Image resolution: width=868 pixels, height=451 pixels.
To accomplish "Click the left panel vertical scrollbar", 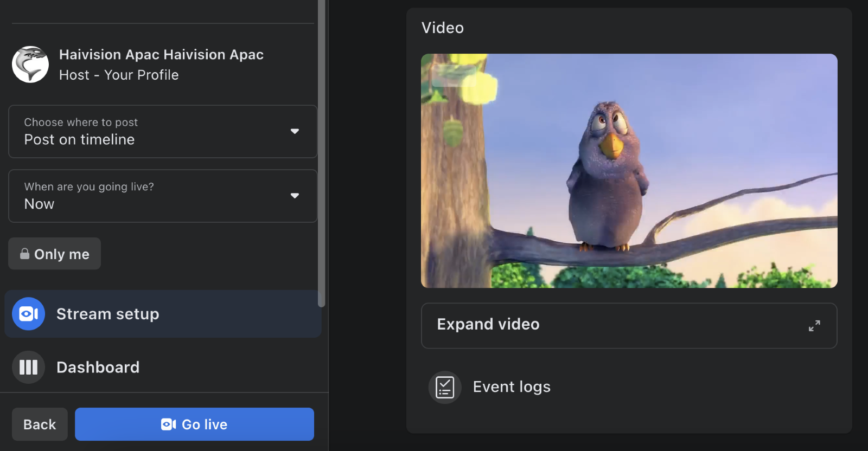I will click(x=321, y=152).
